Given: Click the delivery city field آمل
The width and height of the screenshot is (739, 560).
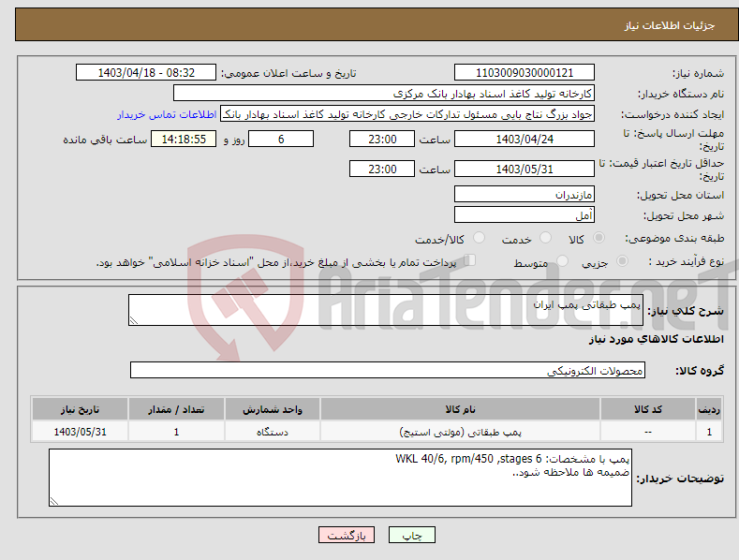Looking at the screenshot, I should click(525, 215).
